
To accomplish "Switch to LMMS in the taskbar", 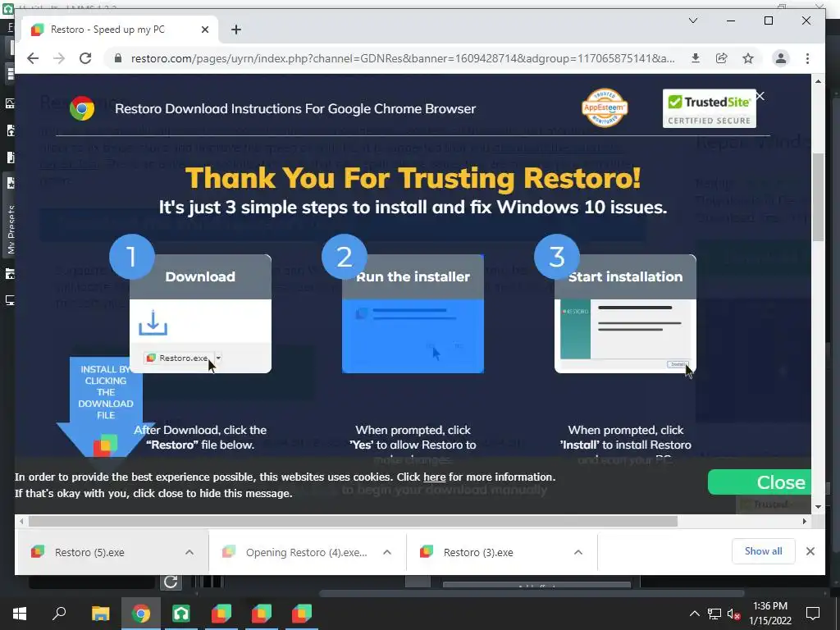I will pos(181,614).
